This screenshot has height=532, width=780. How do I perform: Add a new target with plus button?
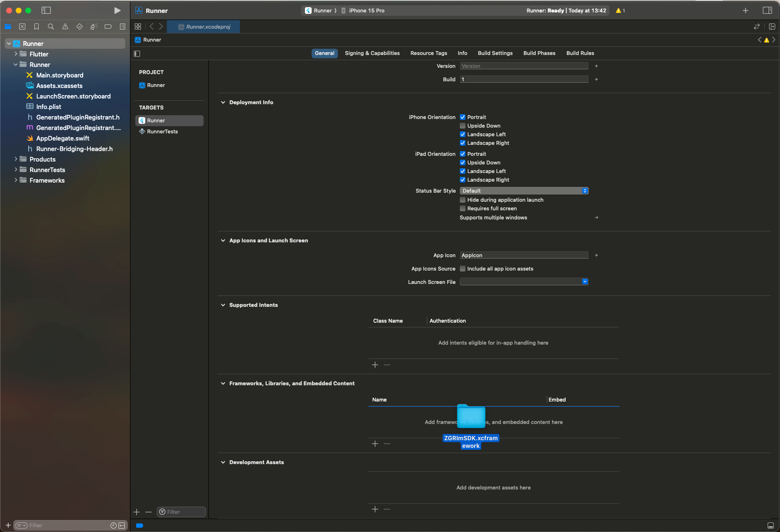[137, 512]
